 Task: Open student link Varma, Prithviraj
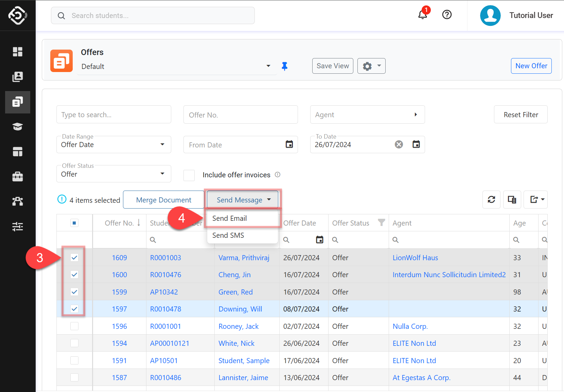244,257
